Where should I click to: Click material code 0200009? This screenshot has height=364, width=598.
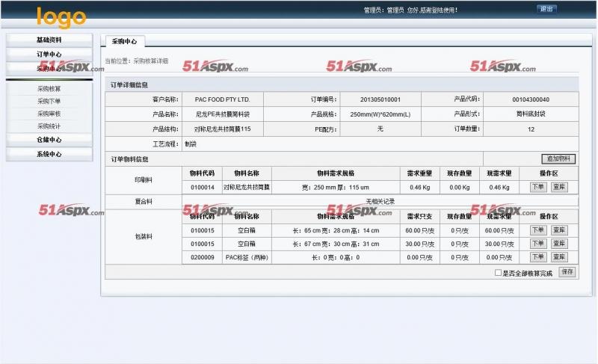203,257
